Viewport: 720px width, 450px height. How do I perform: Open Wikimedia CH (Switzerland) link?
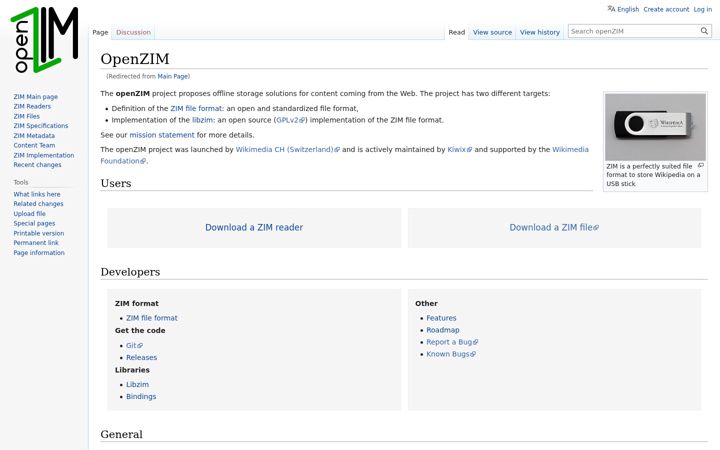click(287, 150)
